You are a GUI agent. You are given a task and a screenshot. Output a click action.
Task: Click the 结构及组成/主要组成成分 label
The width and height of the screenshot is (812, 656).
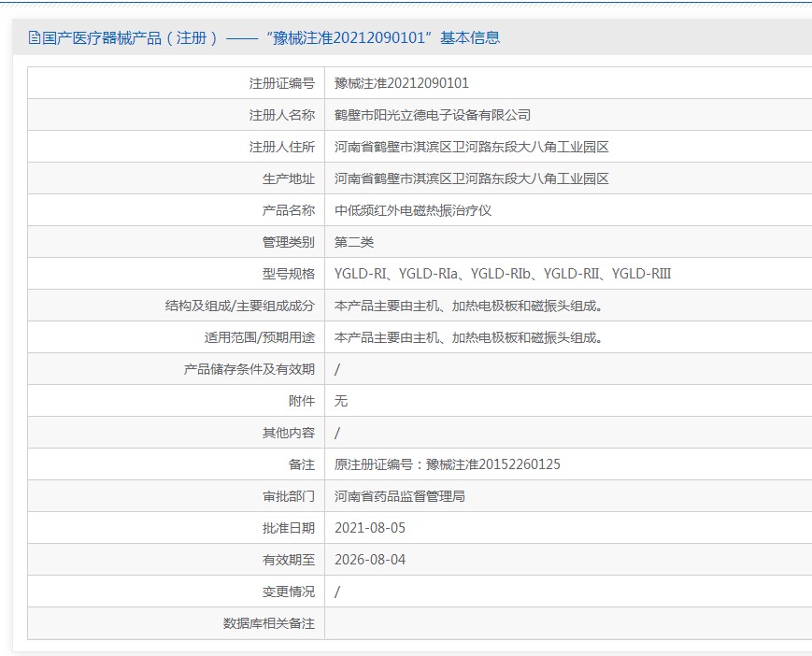tap(240, 306)
